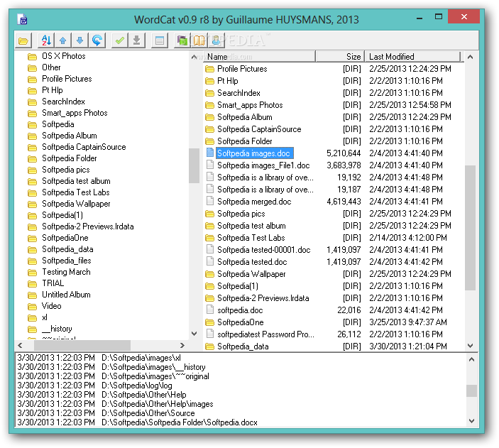Image resolution: width=499 pixels, height=448 pixels.
Task: Select Softpedia-2 Previews.lrdata in file list
Action: pos(334,298)
